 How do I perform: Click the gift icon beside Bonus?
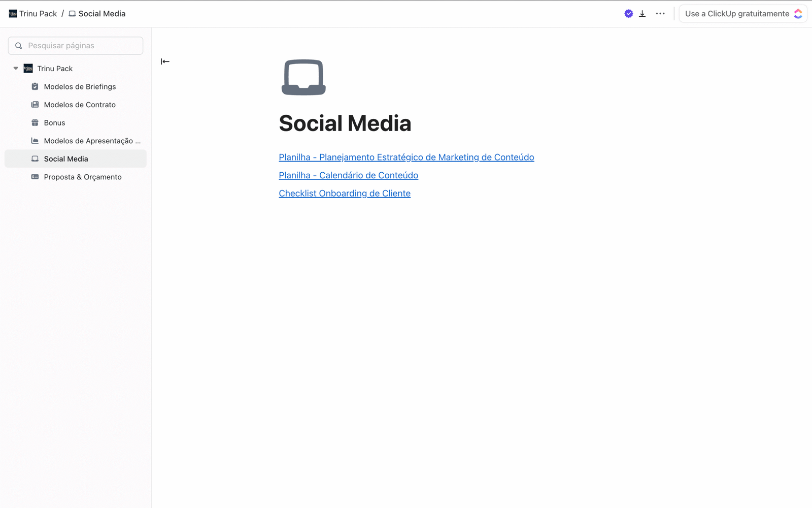tap(35, 122)
